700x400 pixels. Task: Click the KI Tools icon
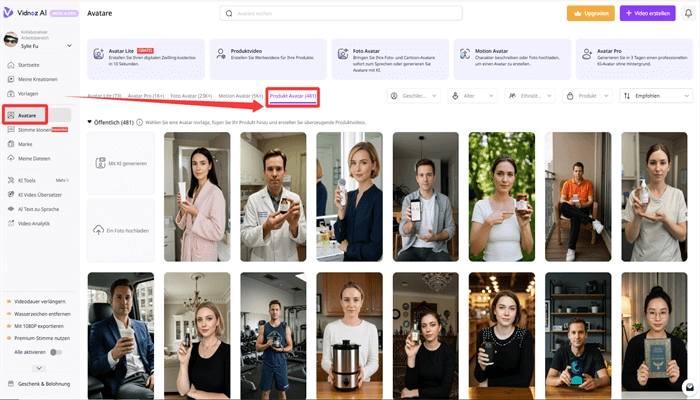coord(11,180)
